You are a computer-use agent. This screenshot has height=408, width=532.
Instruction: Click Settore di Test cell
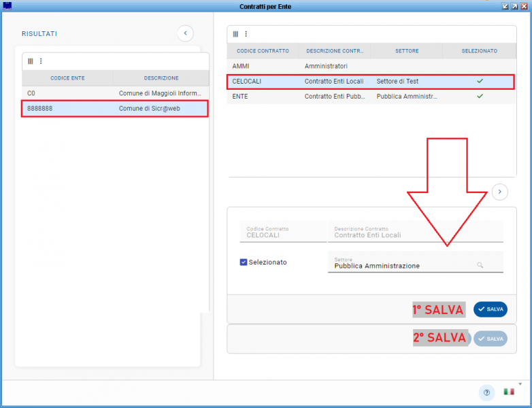pos(397,82)
